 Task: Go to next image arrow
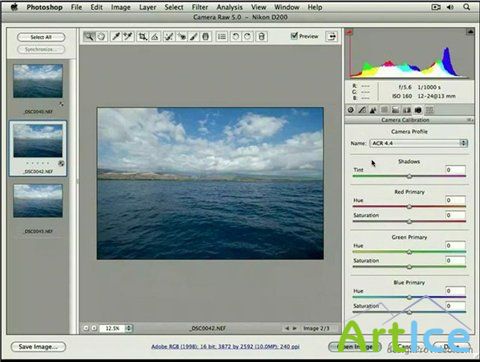[295, 328]
